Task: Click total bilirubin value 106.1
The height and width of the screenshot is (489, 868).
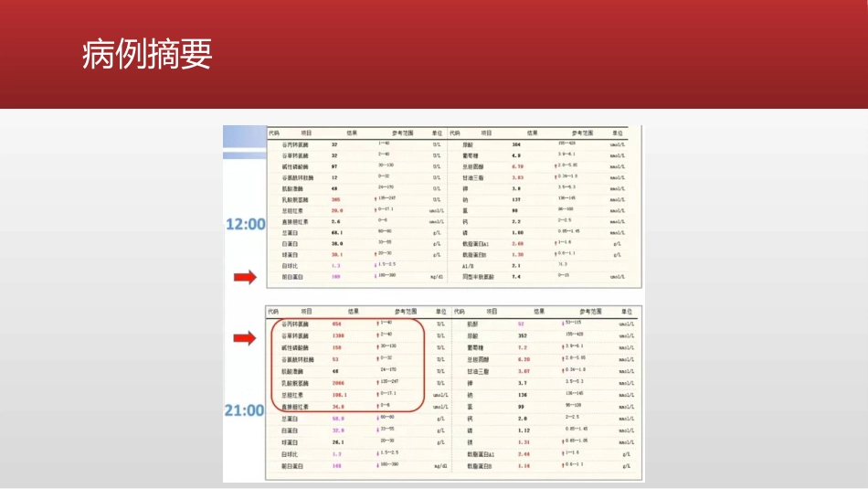Action: 339,396
